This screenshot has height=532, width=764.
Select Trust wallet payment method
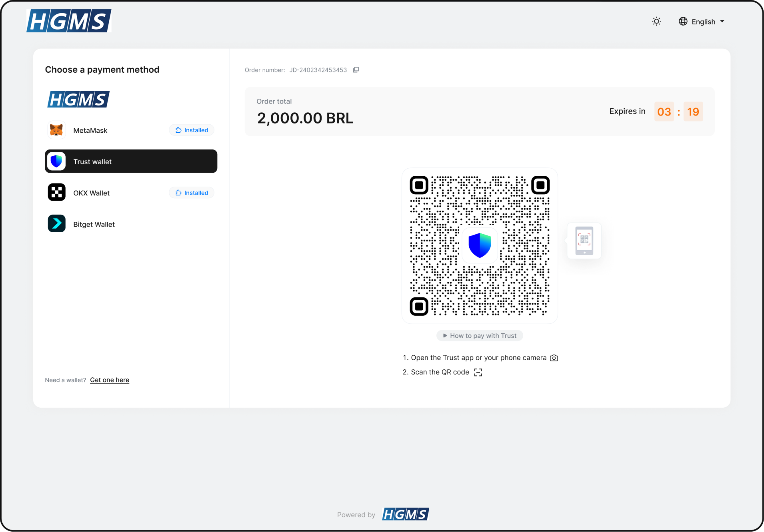pyautogui.click(x=131, y=161)
